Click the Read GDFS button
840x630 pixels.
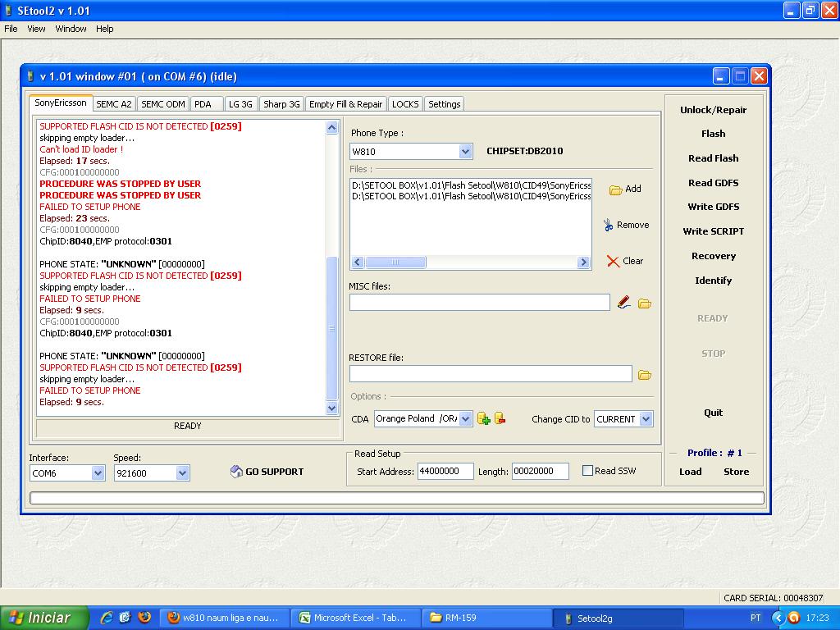coord(713,183)
